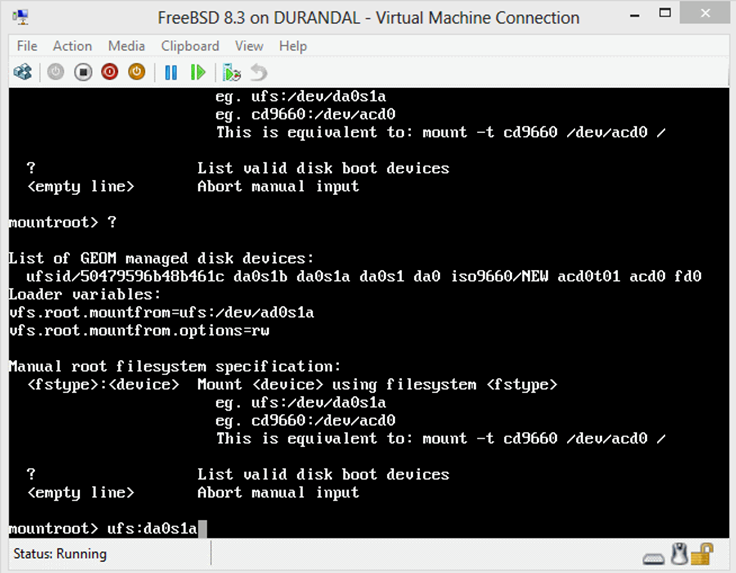
Task: Shut down the VM with red button
Action: [110, 72]
